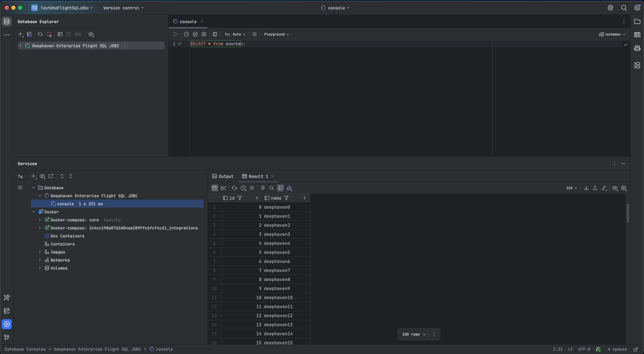Image resolution: width=644 pixels, height=354 pixels.
Task: Run the query with the green Execute icon
Action: pyautogui.click(x=175, y=34)
